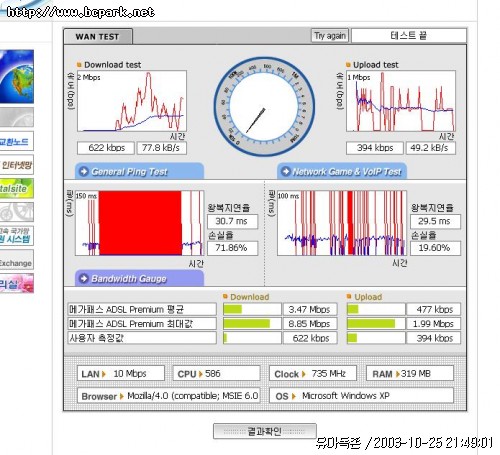This screenshot has height=455, width=500.
Task: Click the Upload test graph
Action: 401,101
